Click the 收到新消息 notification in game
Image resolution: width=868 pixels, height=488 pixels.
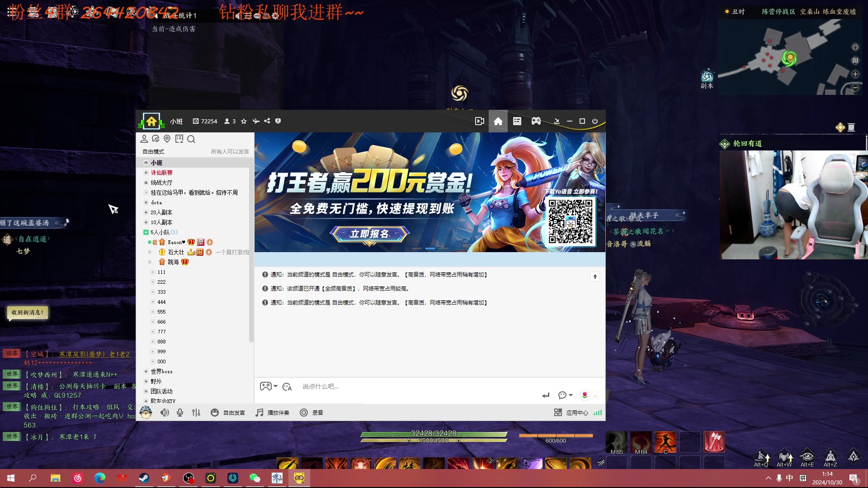[28, 313]
